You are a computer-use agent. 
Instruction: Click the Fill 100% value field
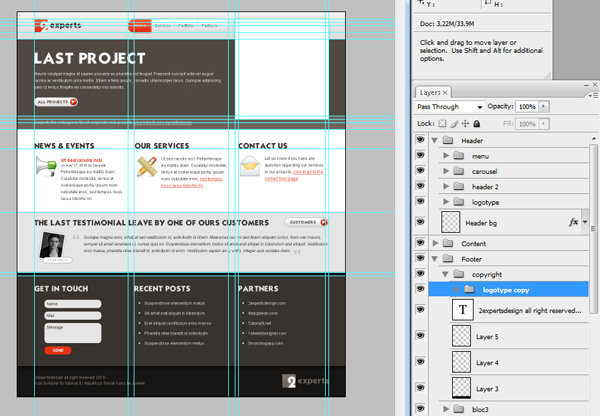pos(527,124)
